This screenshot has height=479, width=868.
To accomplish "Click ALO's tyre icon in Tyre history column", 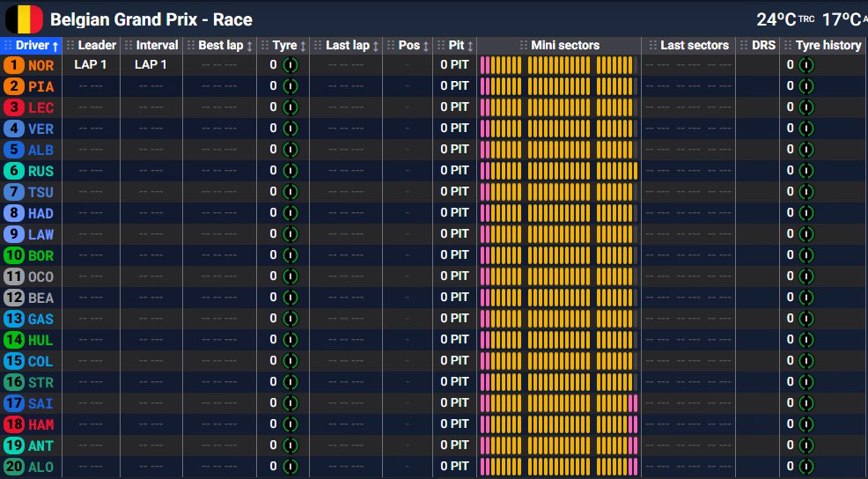I will click(806, 467).
